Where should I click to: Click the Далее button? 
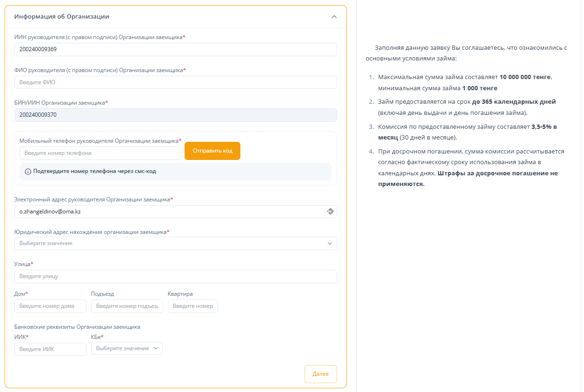pos(321,374)
